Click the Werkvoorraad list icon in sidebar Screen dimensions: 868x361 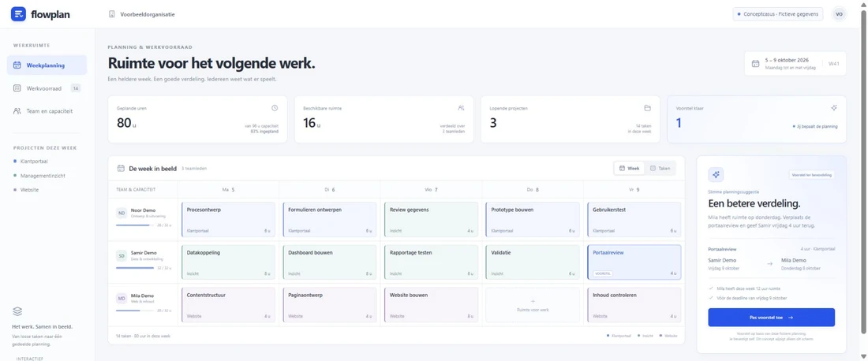click(x=17, y=88)
